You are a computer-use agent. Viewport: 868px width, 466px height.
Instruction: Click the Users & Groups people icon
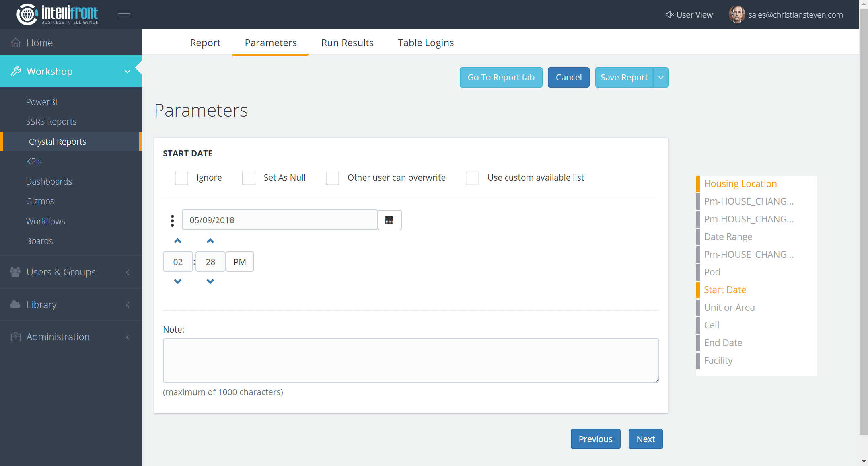15,272
